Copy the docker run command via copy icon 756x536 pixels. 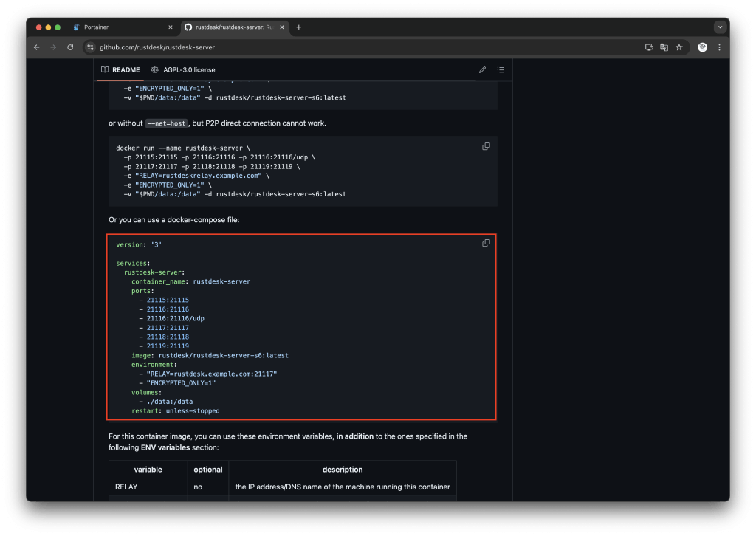pyautogui.click(x=486, y=146)
